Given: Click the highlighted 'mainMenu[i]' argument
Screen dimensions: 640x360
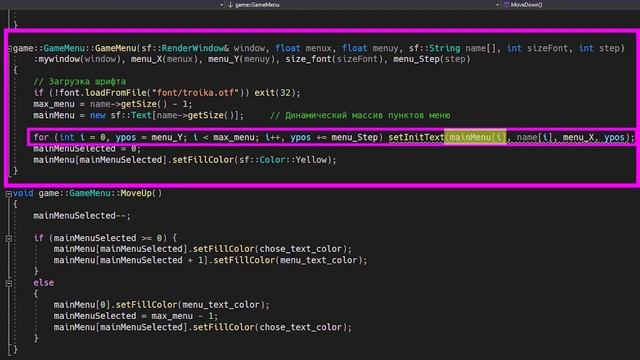Looking at the screenshot, I should click(475, 137).
